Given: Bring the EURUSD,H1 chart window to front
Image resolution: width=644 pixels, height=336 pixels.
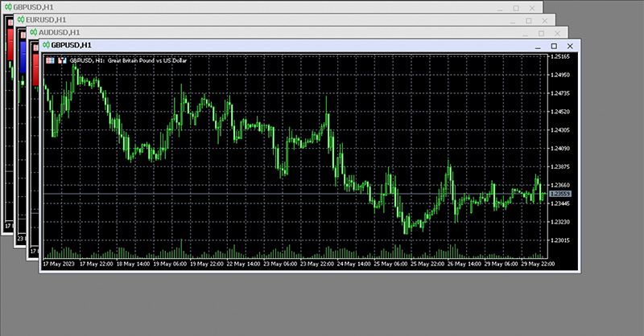Looking at the screenshot, I should (x=242, y=19).
